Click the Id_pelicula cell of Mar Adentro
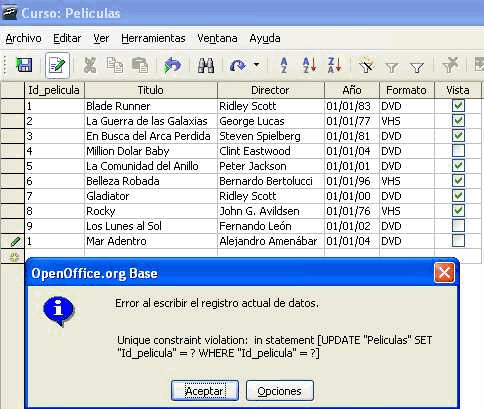The width and height of the screenshot is (484, 409). pyautogui.click(x=55, y=241)
